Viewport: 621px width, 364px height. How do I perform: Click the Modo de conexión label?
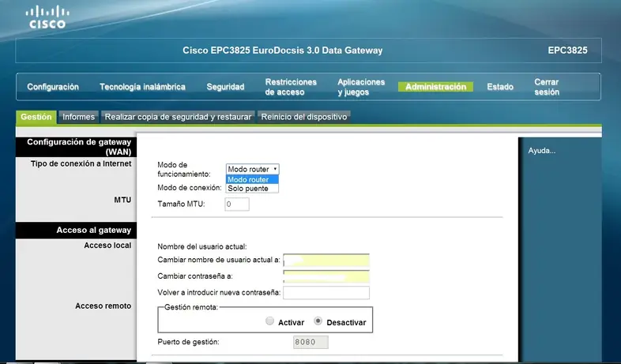[x=190, y=188]
